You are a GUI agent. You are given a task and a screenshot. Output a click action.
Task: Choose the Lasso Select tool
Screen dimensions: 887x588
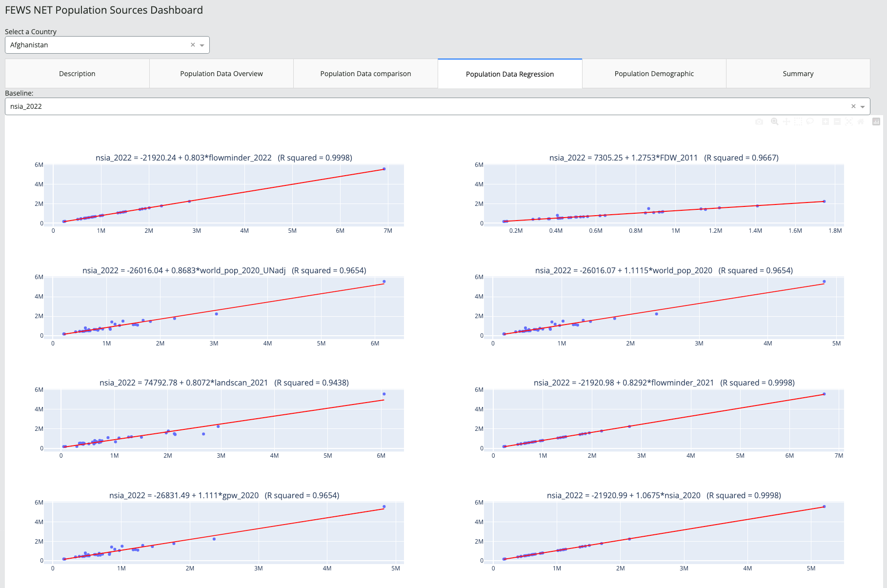coord(810,122)
